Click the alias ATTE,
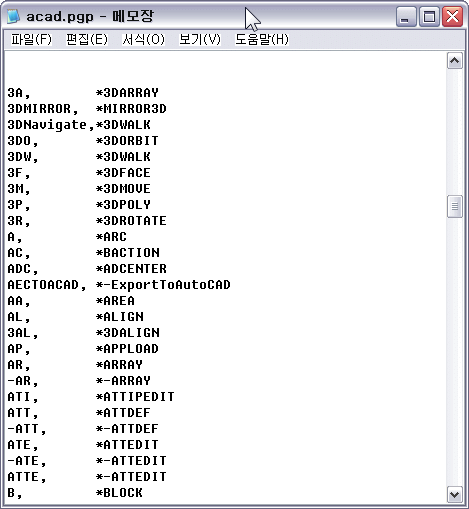469x509 pixels. 27,477
